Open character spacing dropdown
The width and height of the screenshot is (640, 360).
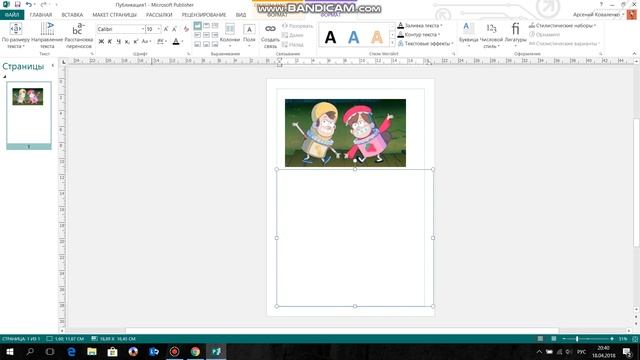tap(161, 41)
